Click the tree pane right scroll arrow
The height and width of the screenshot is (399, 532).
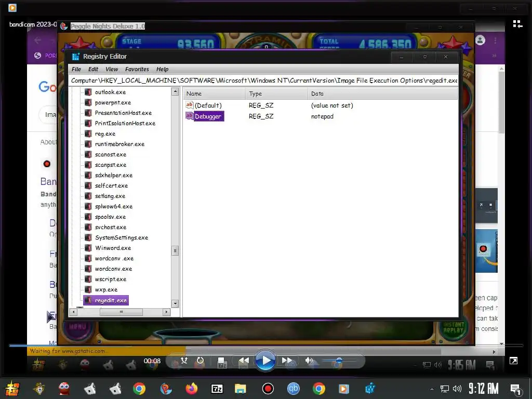point(166,312)
